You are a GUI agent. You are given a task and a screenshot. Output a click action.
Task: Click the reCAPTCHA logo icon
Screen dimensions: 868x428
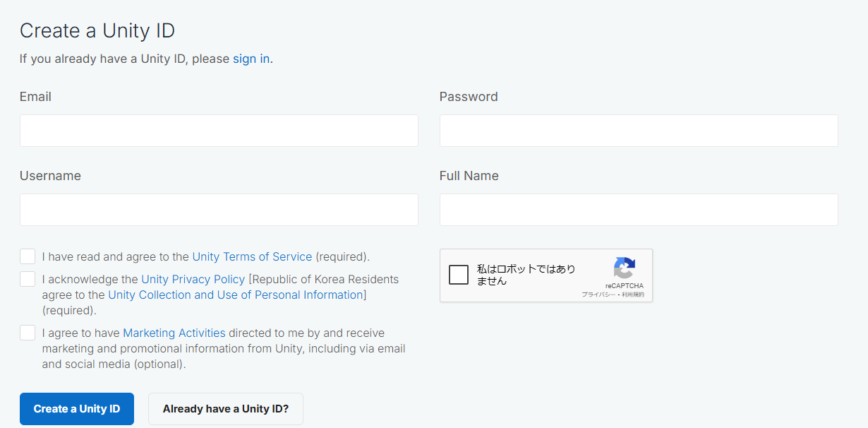tap(625, 268)
